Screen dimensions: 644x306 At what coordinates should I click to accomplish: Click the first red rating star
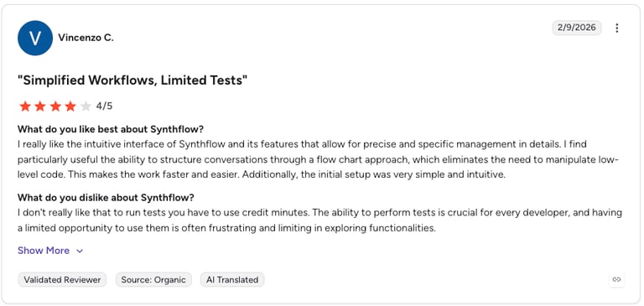[25, 106]
